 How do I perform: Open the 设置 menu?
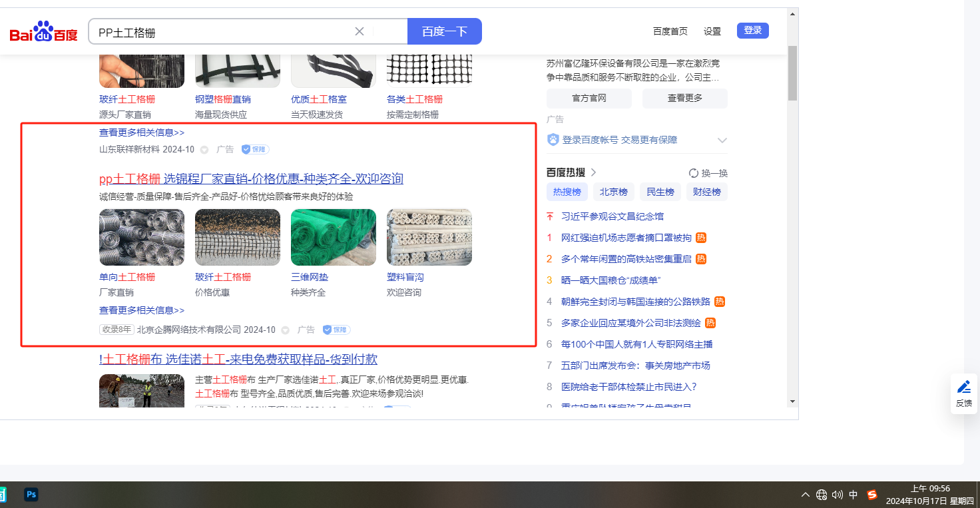(712, 31)
